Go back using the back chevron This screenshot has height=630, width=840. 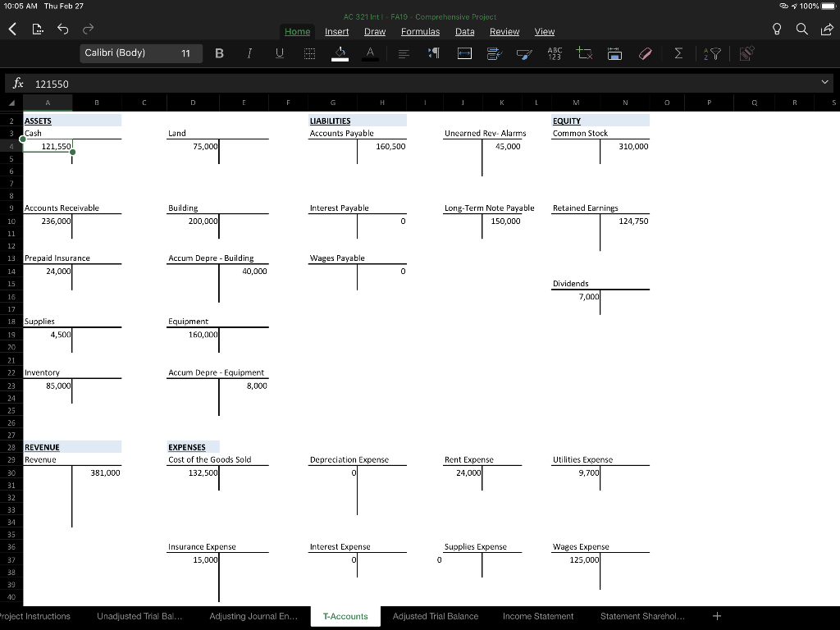13,30
